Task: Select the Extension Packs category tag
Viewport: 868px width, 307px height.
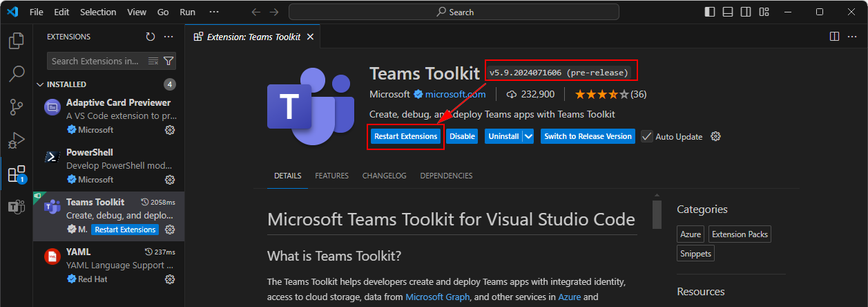Action: (x=739, y=234)
